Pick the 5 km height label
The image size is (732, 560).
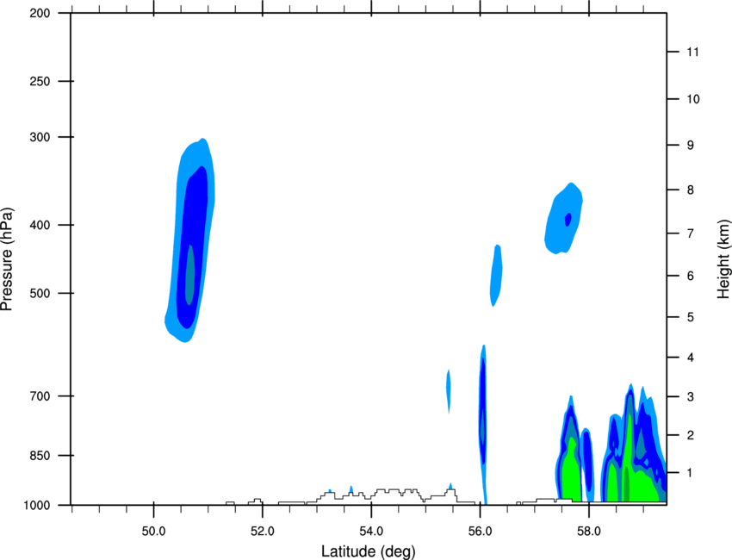point(690,317)
